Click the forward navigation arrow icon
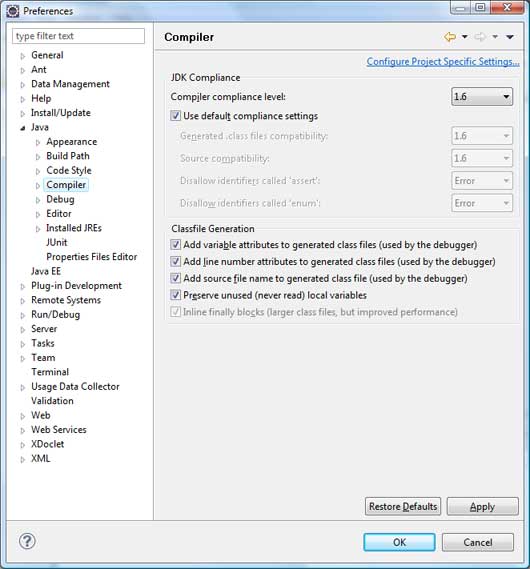Screen dimensions: 530x569 pyautogui.click(x=480, y=37)
